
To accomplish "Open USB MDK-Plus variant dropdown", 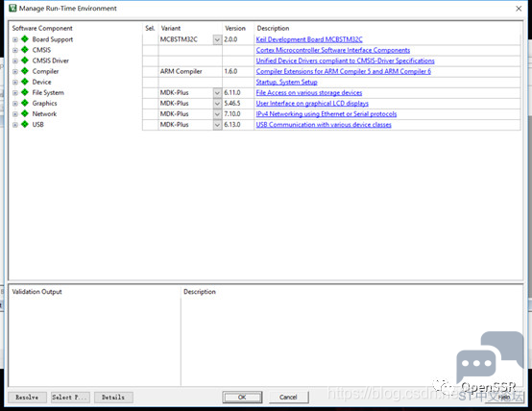I will [x=217, y=125].
